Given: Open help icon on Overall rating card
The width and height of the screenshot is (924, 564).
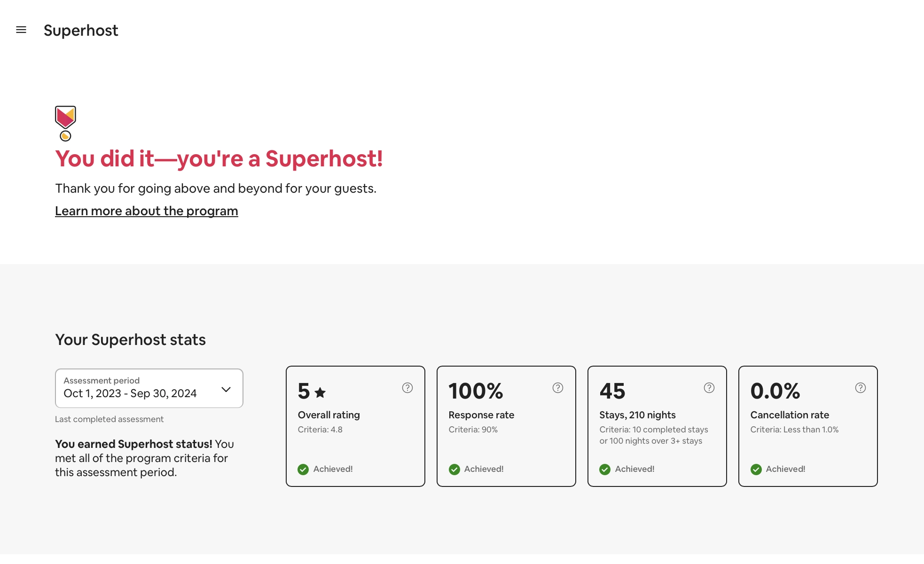Looking at the screenshot, I should click(x=407, y=388).
